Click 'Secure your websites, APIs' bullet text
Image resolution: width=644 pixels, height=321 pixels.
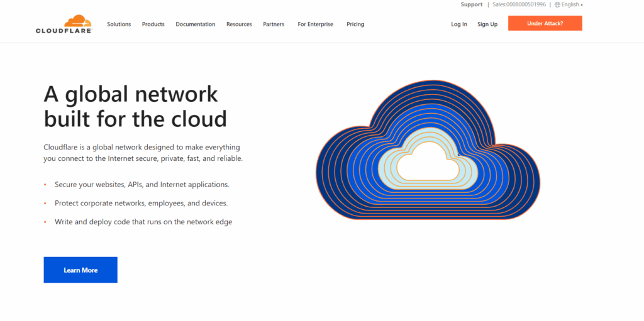(x=142, y=185)
